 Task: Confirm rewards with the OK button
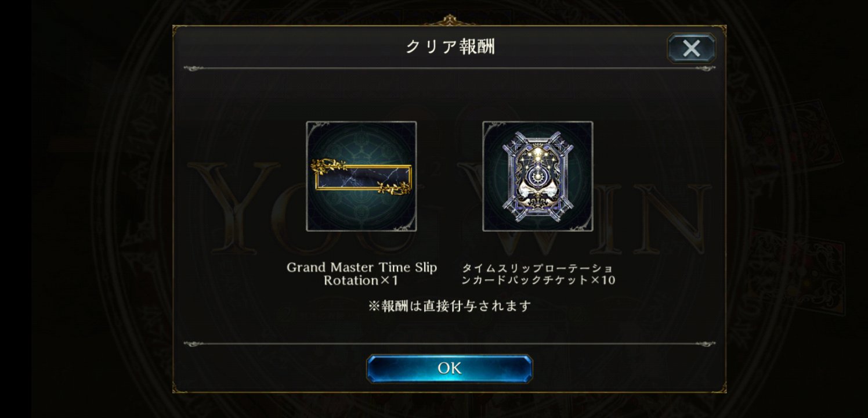tap(449, 369)
